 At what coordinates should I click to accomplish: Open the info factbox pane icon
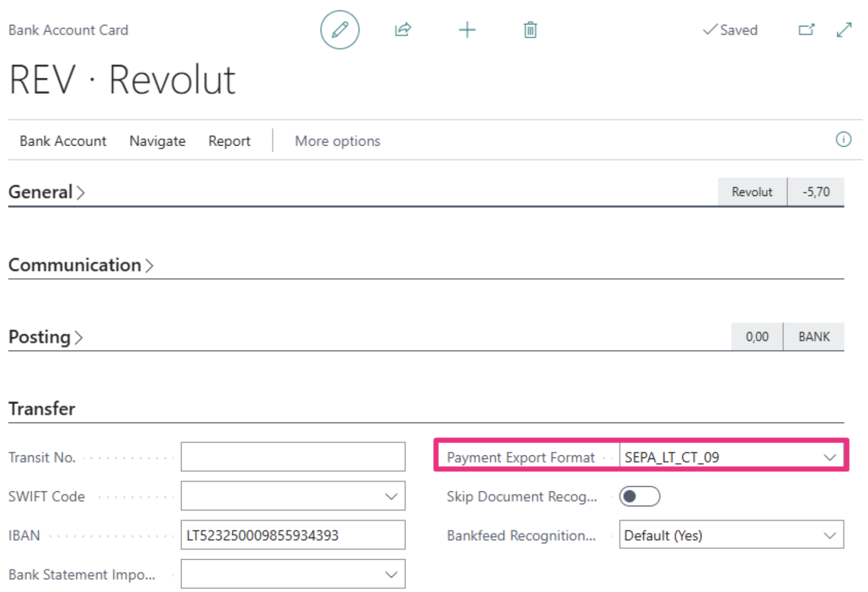click(843, 139)
